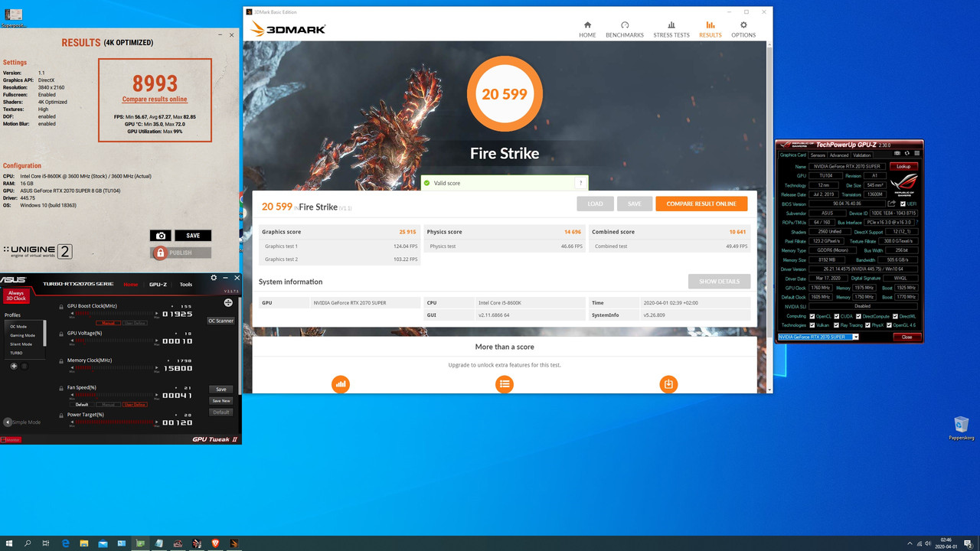Decrease GPU Voltage with left arrow
980x551 pixels.
click(72, 341)
